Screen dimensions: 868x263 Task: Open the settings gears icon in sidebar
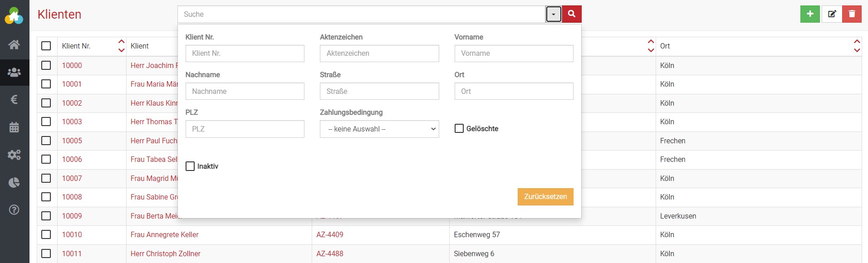pos(14,155)
